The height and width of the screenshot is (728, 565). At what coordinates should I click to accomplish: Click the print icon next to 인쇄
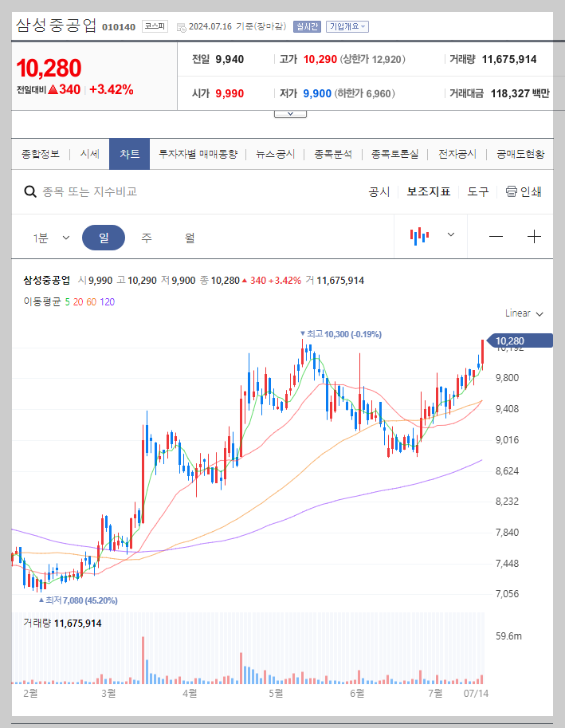point(511,191)
